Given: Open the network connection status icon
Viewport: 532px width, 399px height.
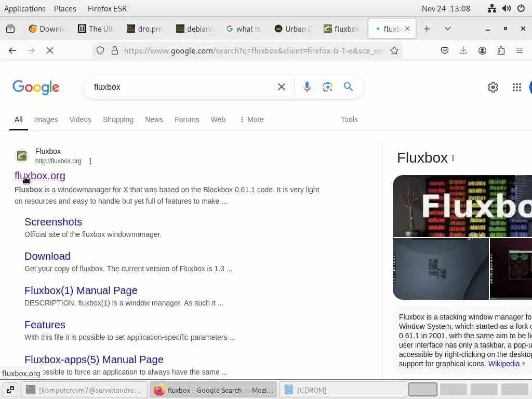Looking at the screenshot, I should tap(491, 8).
